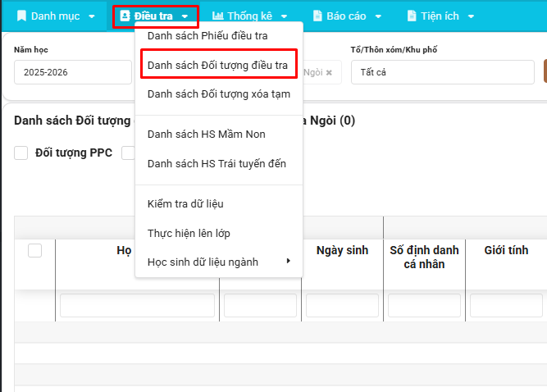
Task: Collapse the Điều tra dropdown arrow
Action: click(x=185, y=16)
